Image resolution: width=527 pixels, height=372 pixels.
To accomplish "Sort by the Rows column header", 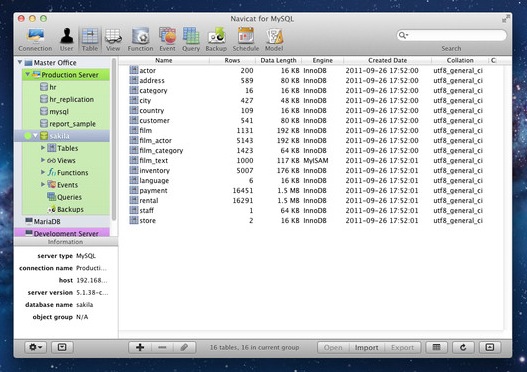I will tap(232, 60).
